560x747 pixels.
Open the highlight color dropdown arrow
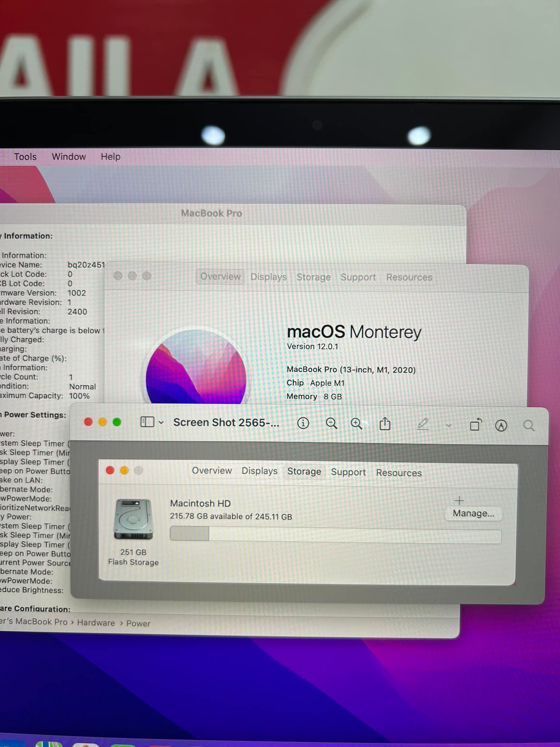click(448, 425)
